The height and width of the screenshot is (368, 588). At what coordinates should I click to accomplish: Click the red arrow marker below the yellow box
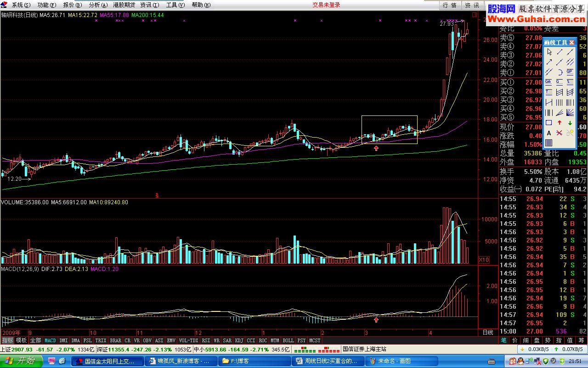(377, 148)
